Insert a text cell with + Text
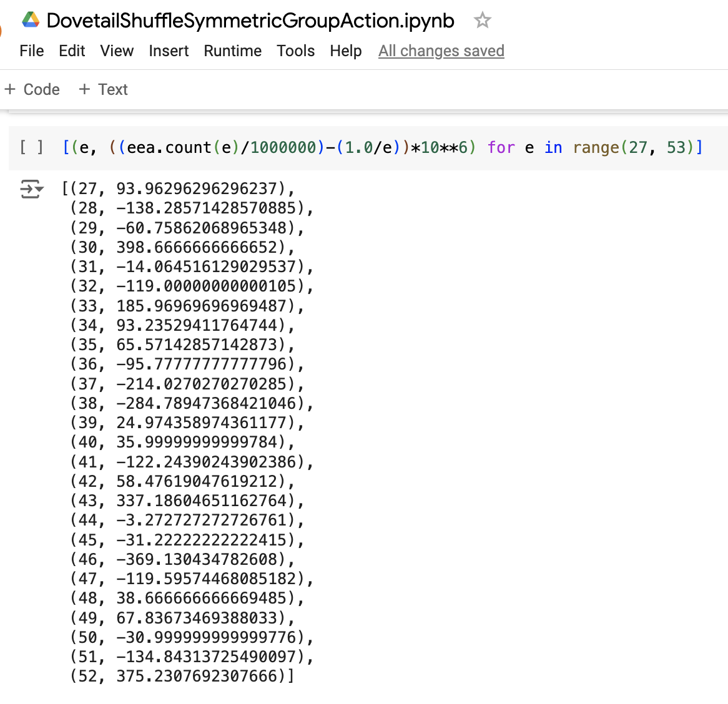The height and width of the screenshot is (704, 728). 104,89
